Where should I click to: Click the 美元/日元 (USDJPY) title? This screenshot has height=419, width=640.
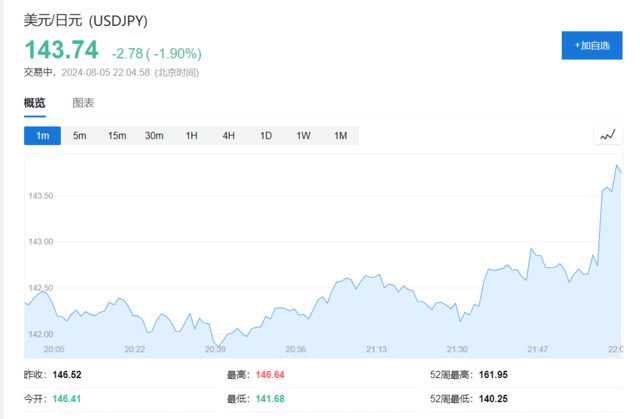coord(86,20)
